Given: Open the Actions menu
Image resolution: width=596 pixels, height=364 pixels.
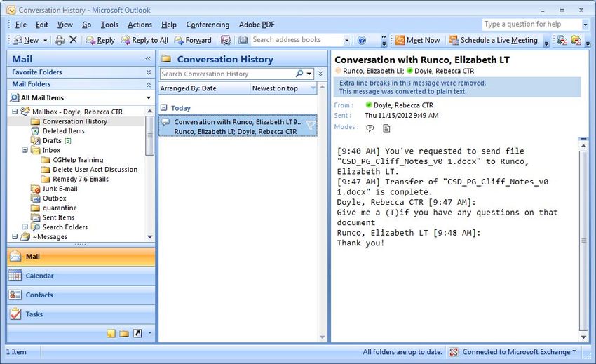Looking at the screenshot, I should tap(140, 25).
